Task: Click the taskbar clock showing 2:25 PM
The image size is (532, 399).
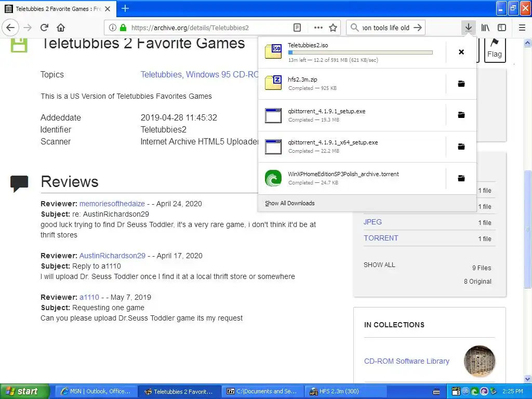Action: click(513, 391)
